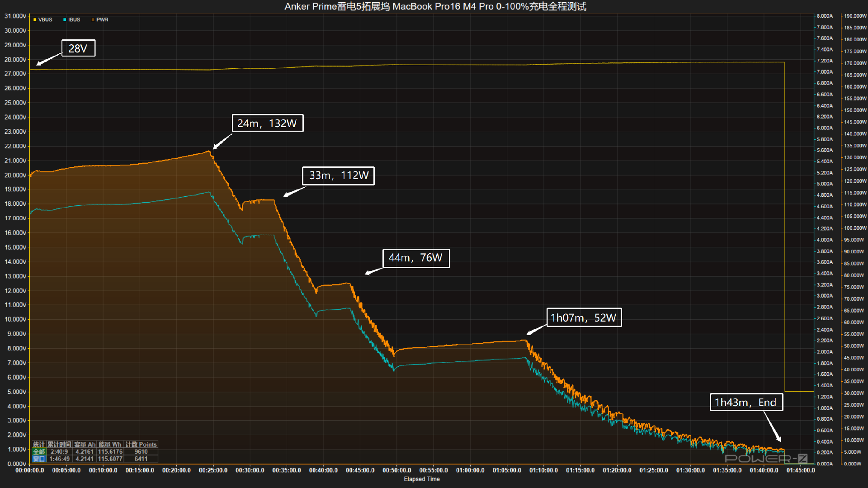
Task: Click the 4.000A label on current axis
Action: pos(825,240)
